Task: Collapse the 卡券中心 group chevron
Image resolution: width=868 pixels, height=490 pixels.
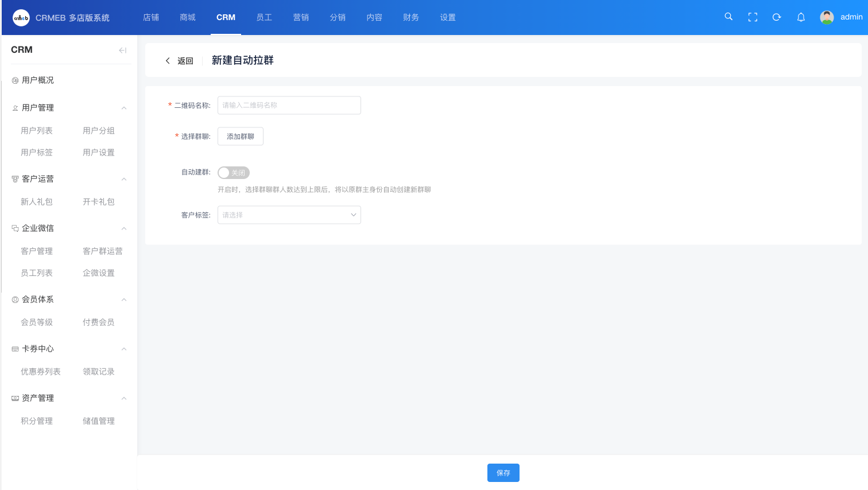Action: pos(124,349)
